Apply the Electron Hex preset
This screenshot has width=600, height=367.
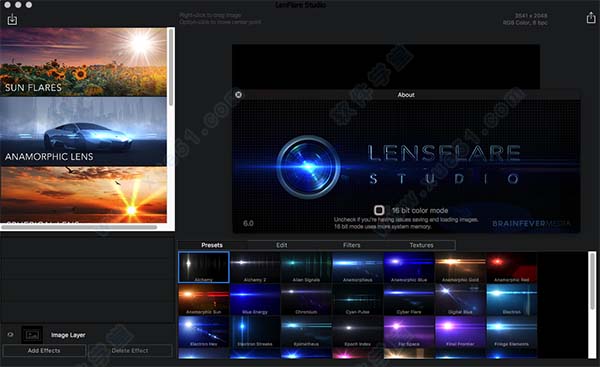(x=204, y=331)
